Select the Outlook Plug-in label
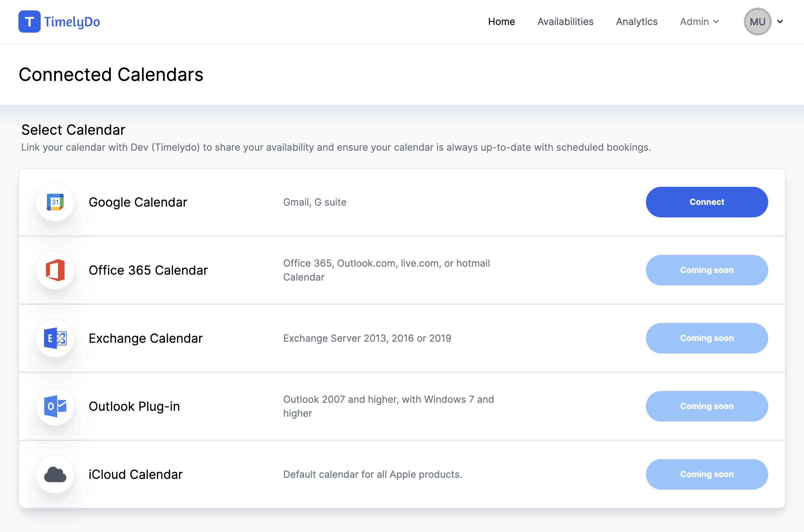This screenshot has width=804, height=532. click(x=134, y=406)
